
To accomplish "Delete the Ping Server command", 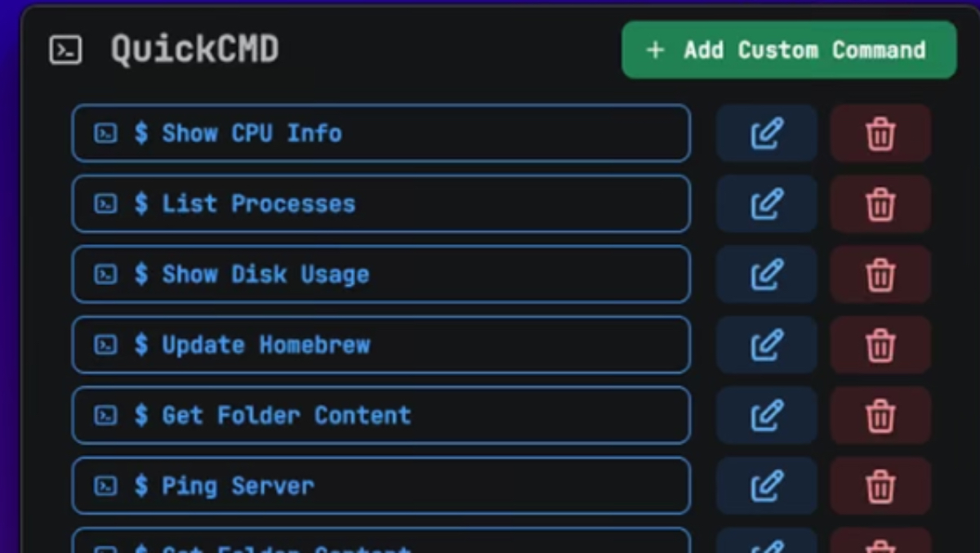I will click(880, 486).
